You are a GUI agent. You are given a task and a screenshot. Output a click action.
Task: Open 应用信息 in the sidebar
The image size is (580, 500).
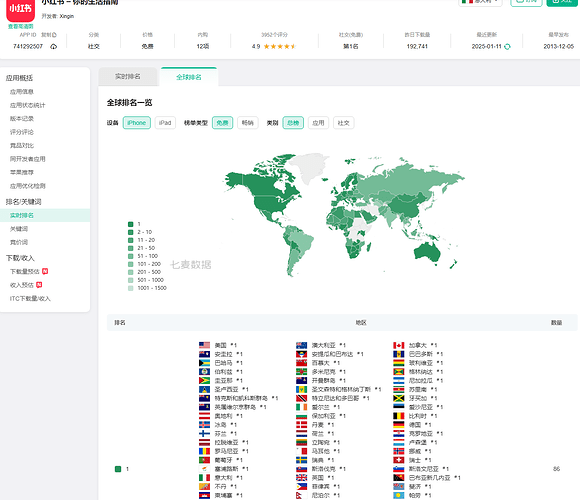(x=22, y=92)
